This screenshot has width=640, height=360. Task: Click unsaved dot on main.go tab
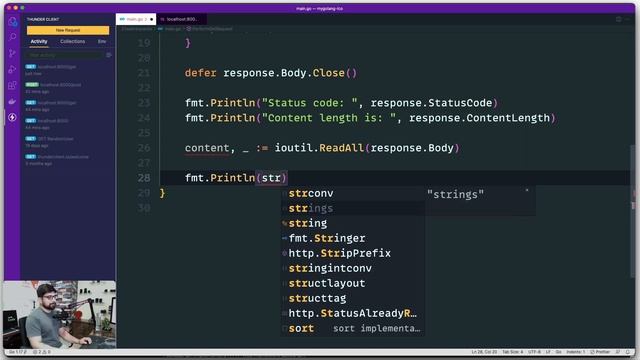[151, 19]
